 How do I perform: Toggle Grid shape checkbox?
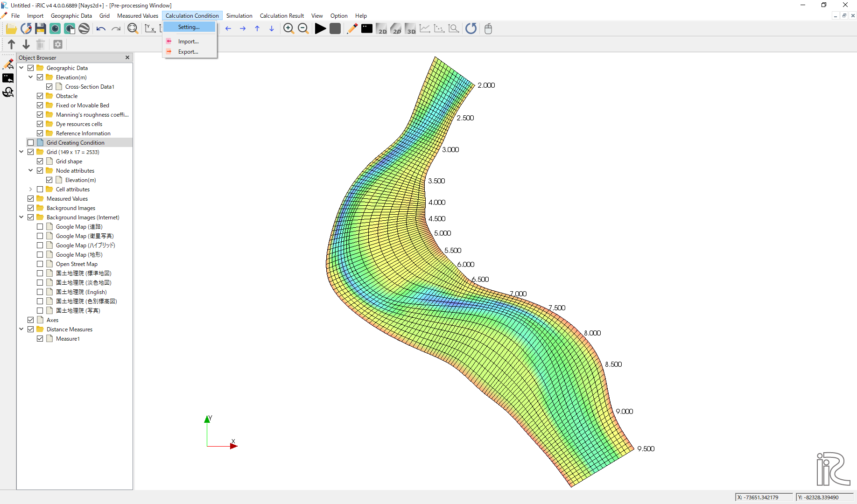40,161
